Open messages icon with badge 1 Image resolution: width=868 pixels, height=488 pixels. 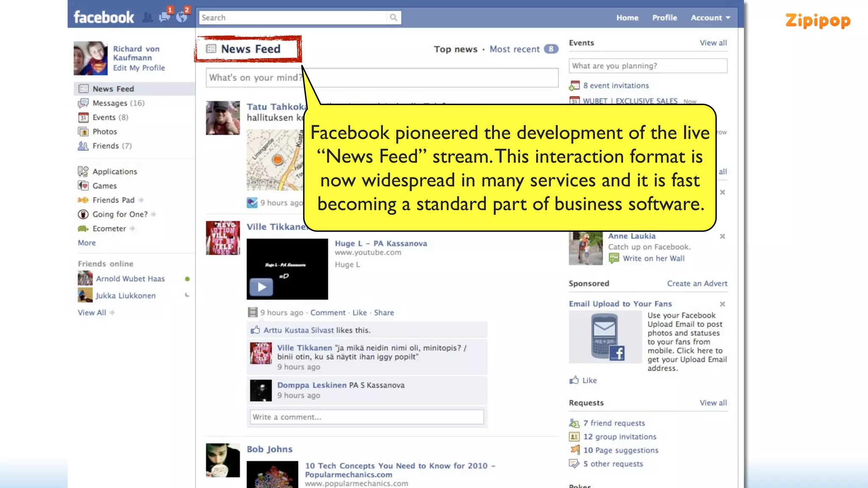tap(164, 17)
